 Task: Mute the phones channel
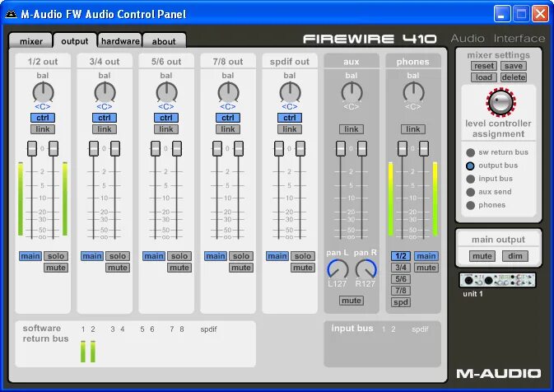click(x=426, y=268)
